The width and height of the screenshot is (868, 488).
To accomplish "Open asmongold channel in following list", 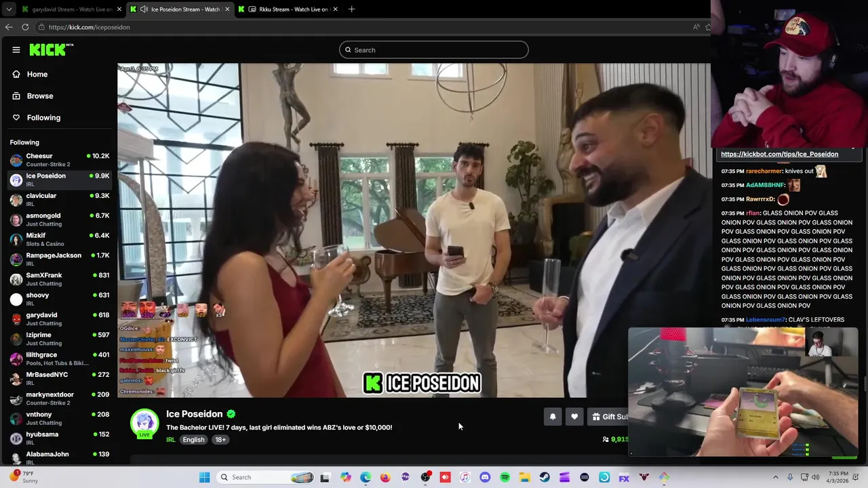I will (x=60, y=220).
